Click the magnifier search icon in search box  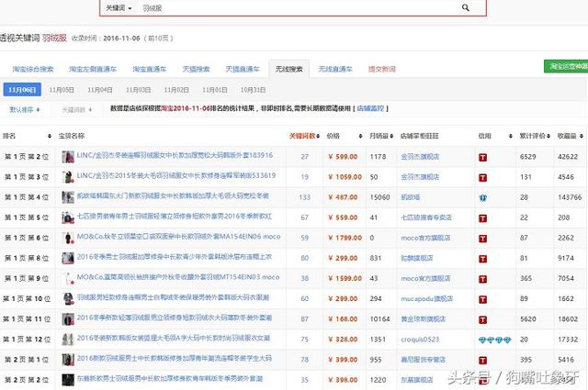pos(466,7)
